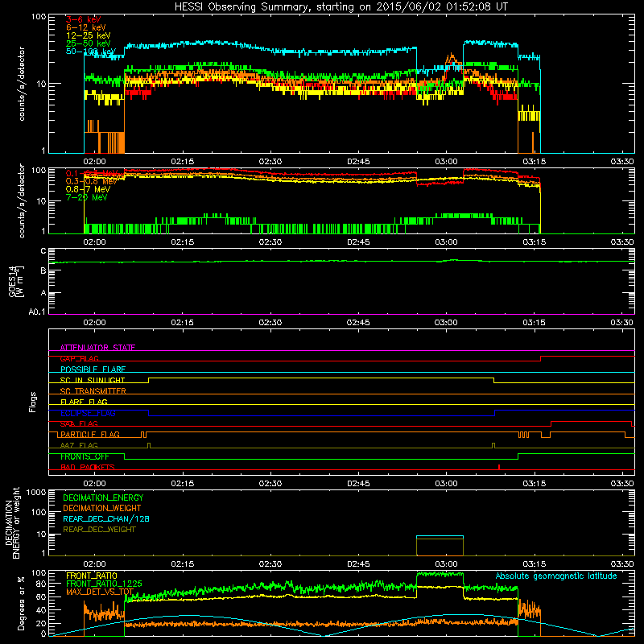Click the Flags axis label

coord(32,402)
